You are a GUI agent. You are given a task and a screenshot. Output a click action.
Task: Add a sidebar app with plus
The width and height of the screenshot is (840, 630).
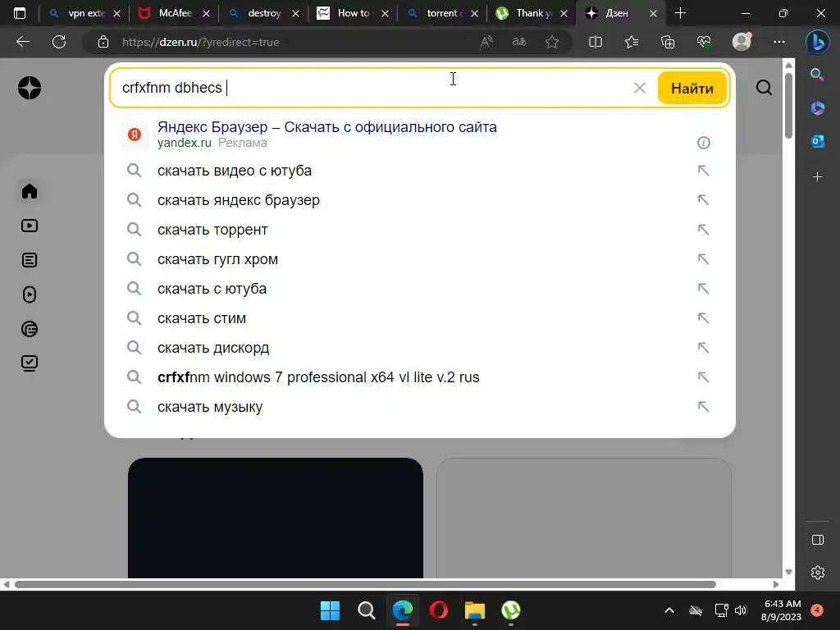pyautogui.click(x=818, y=177)
